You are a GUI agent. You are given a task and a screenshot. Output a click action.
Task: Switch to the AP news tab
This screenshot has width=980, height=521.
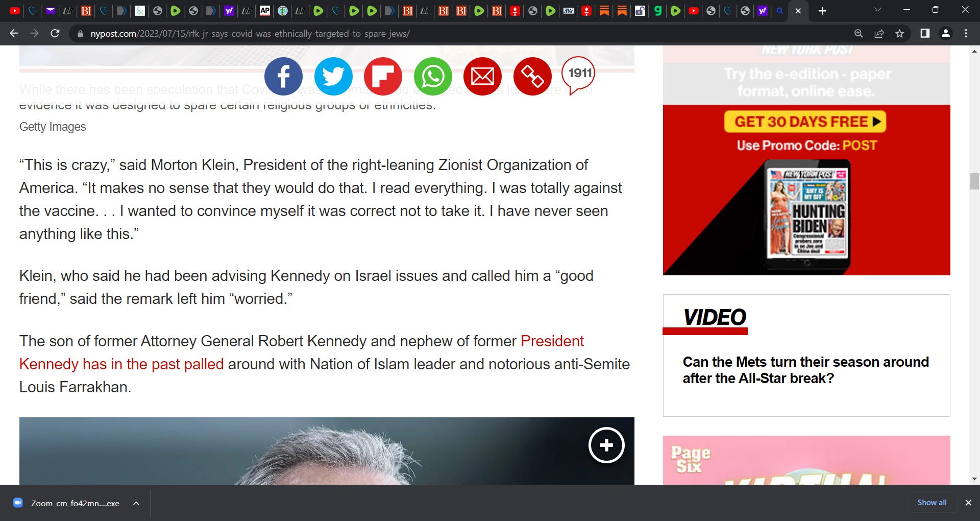click(264, 11)
